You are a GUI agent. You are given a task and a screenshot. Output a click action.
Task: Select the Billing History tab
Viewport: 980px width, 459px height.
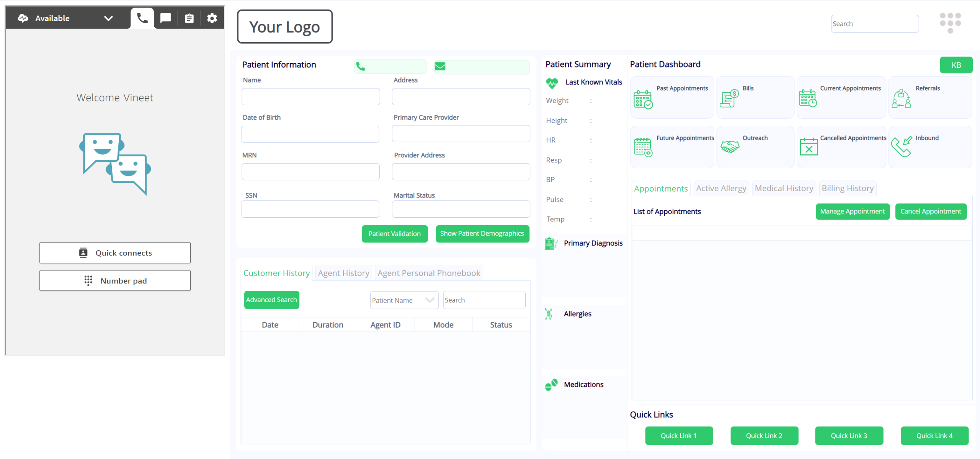[848, 188]
